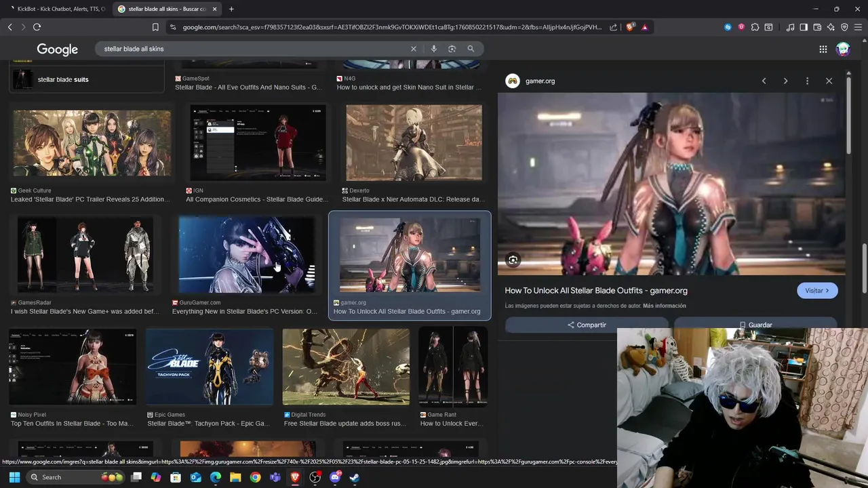
Task: Click 'Stellar Blade - All Eve Outfits' GameSpot link
Action: [x=248, y=87]
